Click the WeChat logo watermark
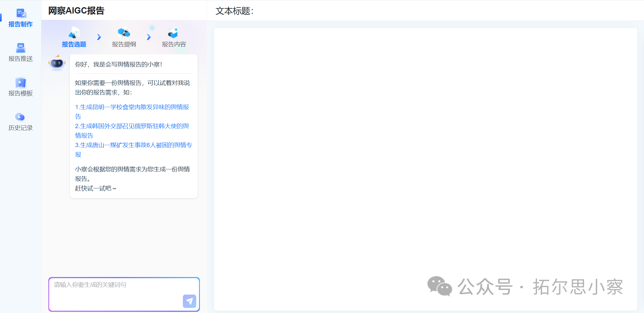644x313 pixels. tap(439, 286)
